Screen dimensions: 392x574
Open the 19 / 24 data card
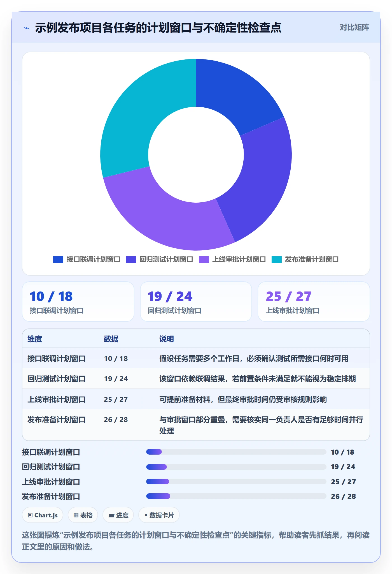[196, 302]
